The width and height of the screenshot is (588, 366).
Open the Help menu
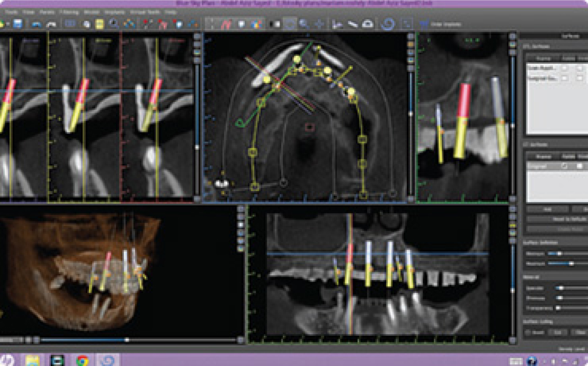click(x=171, y=12)
